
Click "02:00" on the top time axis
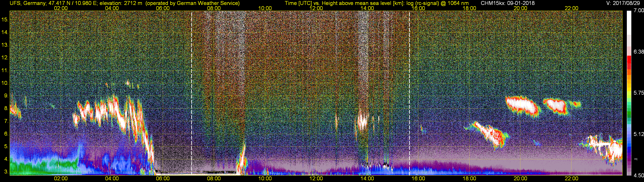click(61, 8)
